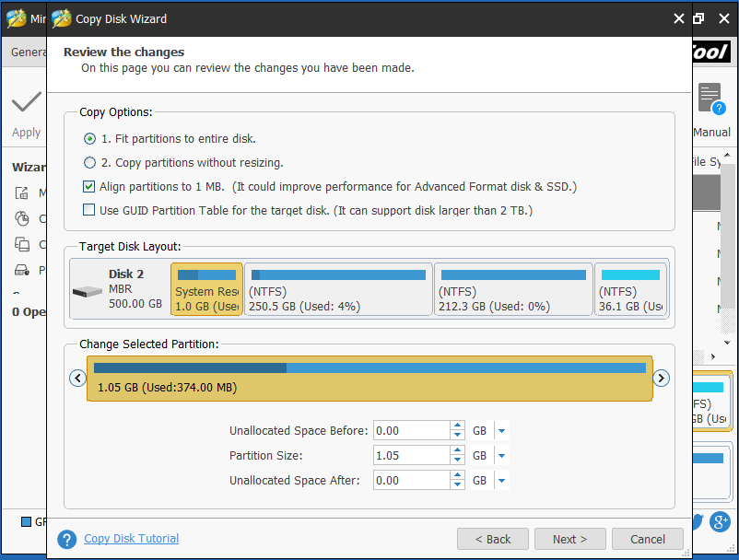The width and height of the screenshot is (739, 560).
Task: Click the Cancel button
Action: tap(648, 539)
